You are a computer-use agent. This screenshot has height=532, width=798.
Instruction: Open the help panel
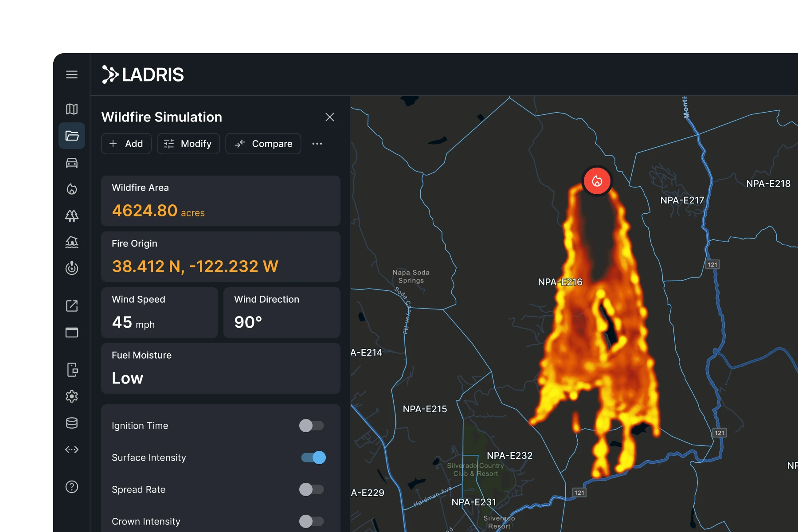point(72,487)
